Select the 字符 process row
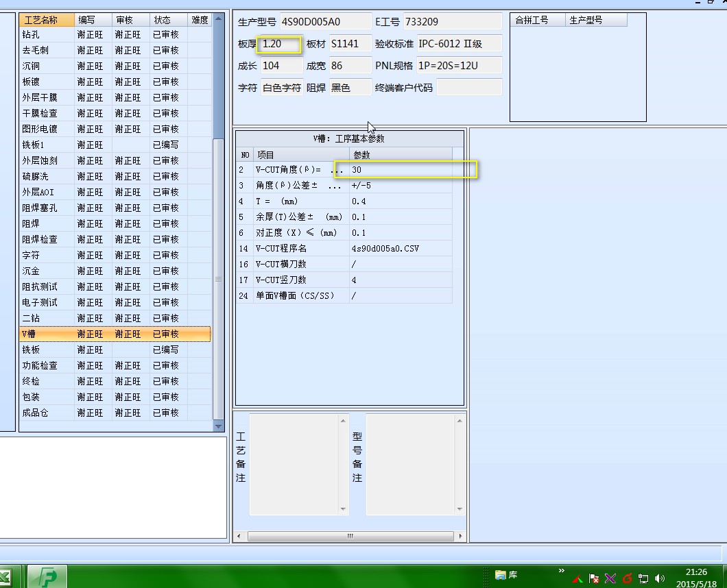 (115, 256)
